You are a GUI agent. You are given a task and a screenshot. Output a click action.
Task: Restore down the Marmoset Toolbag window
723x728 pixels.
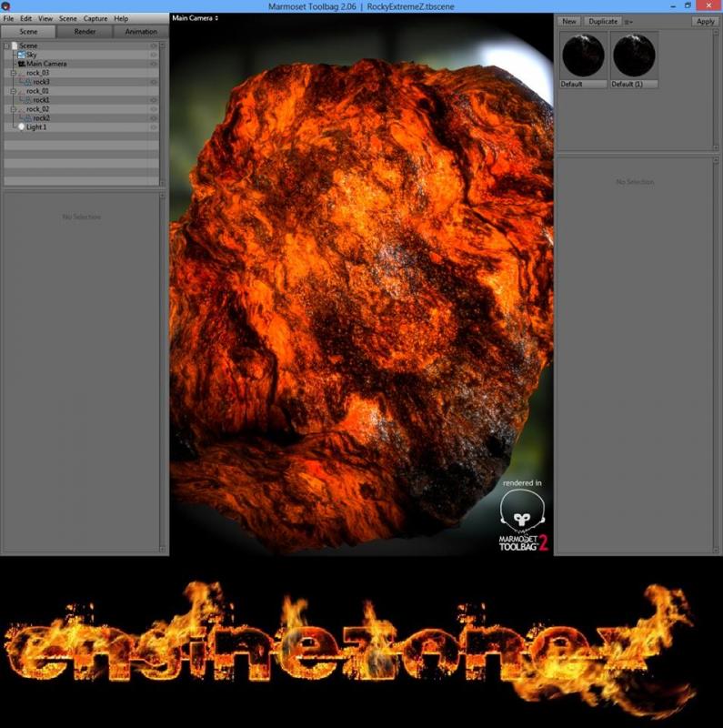(x=688, y=5)
